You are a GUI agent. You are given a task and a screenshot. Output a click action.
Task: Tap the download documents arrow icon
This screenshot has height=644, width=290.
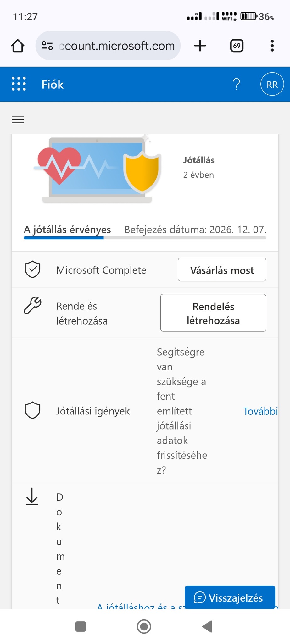click(32, 497)
